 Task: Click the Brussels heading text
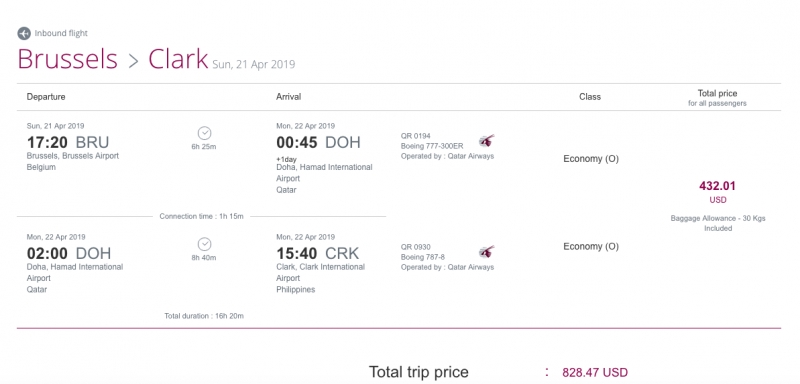click(x=67, y=59)
